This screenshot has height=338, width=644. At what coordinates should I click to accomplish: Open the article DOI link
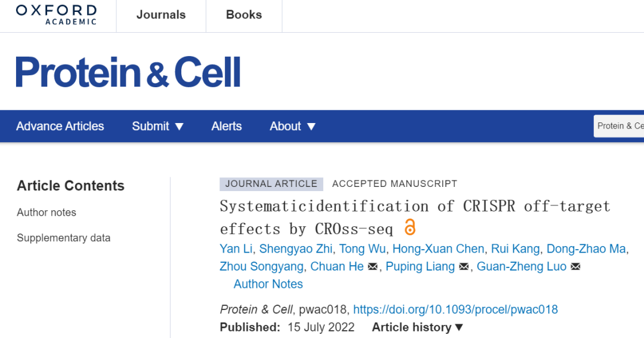point(456,309)
